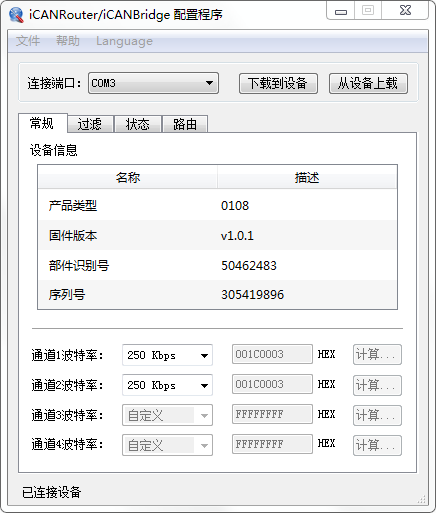Click the 通道1 hex value field

272,354
